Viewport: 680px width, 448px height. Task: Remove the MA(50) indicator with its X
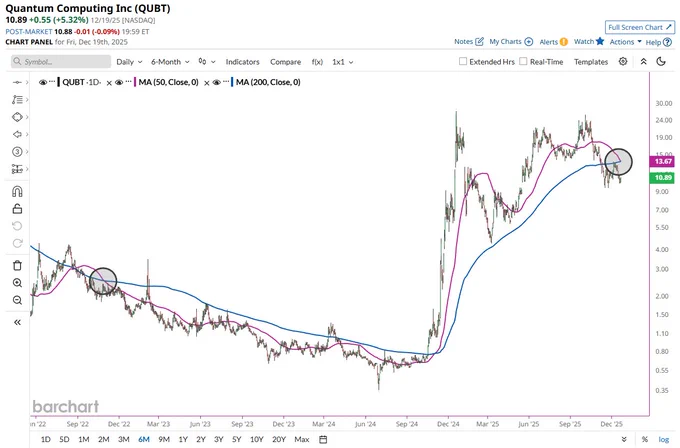(x=207, y=83)
